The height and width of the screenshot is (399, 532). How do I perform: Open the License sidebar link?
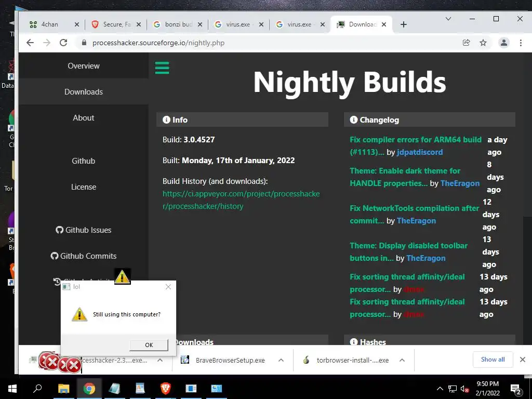(x=84, y=187)
